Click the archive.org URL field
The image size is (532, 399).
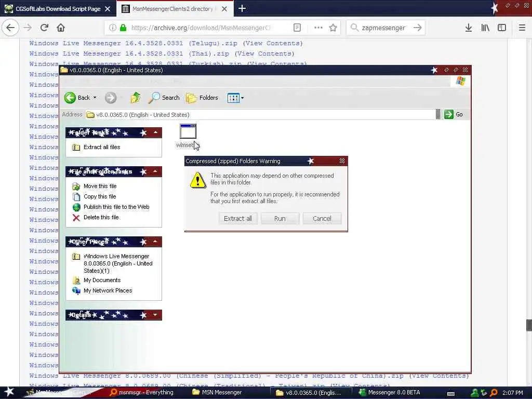pyautogui.click(x=201, y=28)
